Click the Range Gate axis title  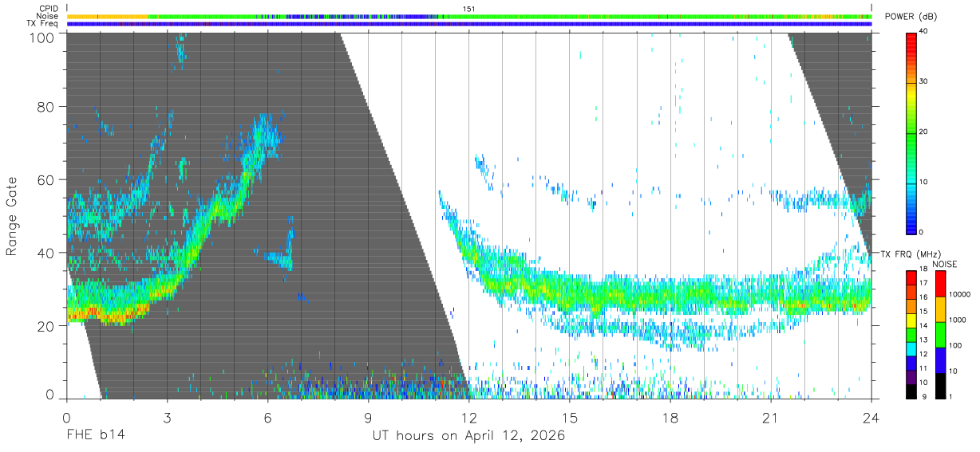click(x=13, y=216)
